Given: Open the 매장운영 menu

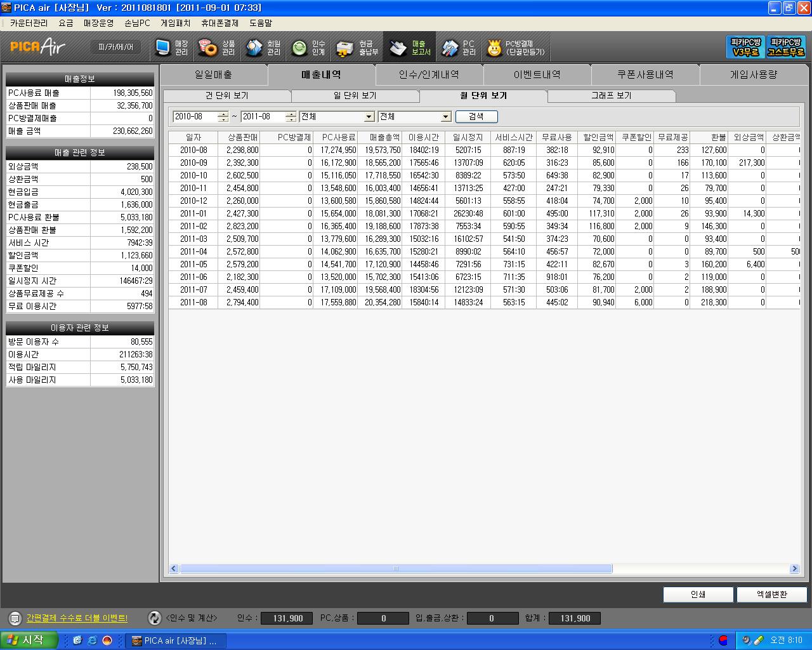Looking at the screenshot, I should 98,23.
